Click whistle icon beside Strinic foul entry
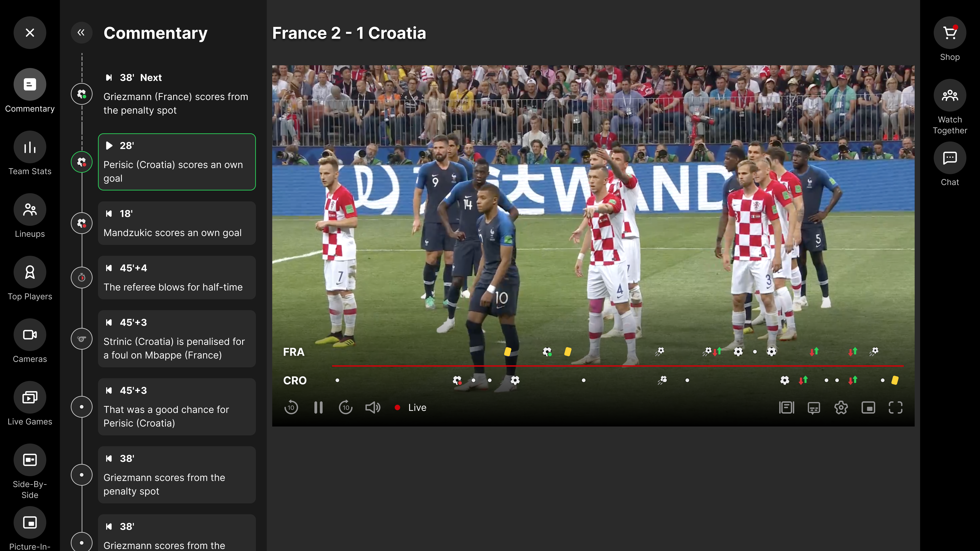This screenshot has width=980, height=551. pyautogui.click(x=81, y=339)
